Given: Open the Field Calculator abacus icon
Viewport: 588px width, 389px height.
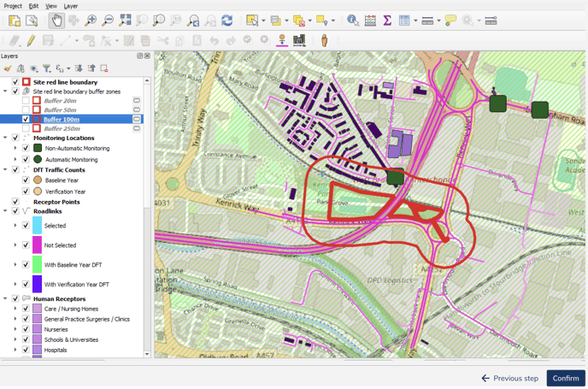Looking at the screenshot, I should click(x=370, y=21).
